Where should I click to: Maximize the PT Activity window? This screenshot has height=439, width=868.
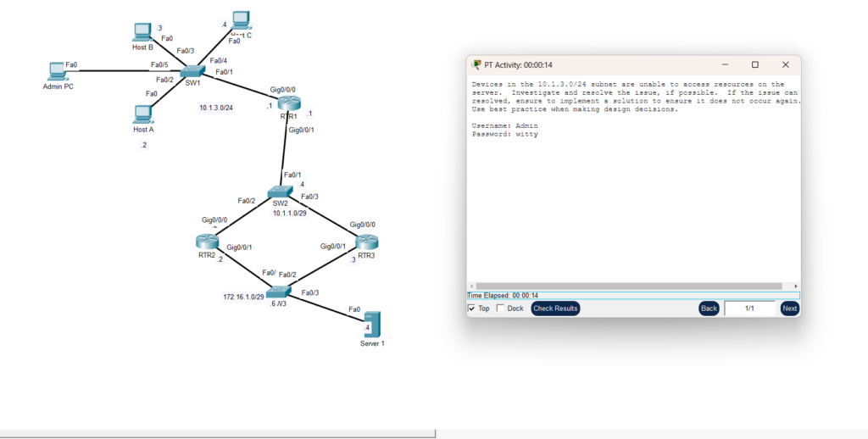pyautogui.click(x=755, y=64)
